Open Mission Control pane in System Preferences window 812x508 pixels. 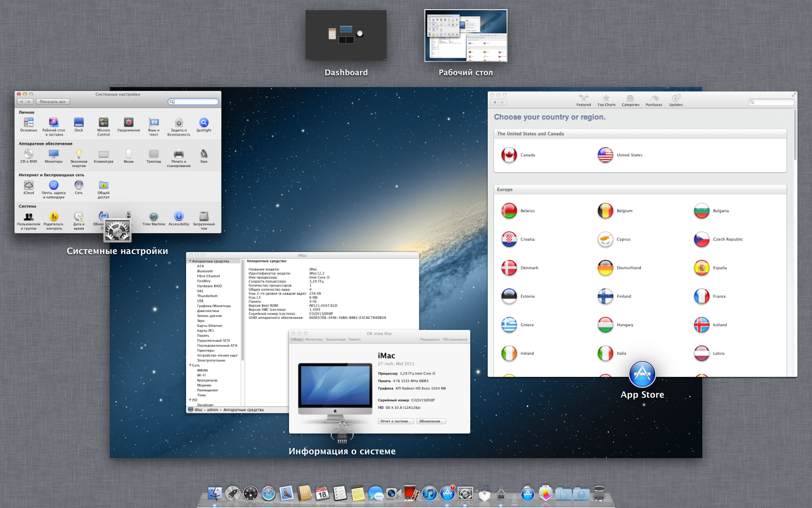[103, 126]
